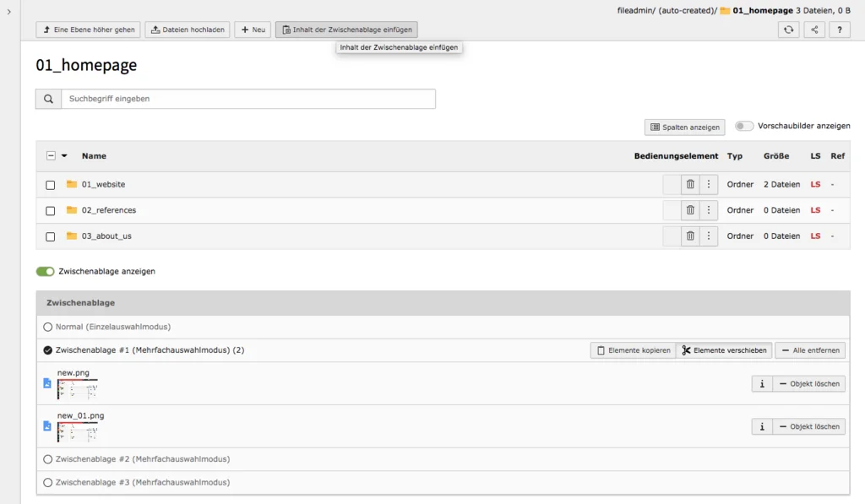Enable the Vorschaubilder anzeigen toggle
Viewport: 865px width, 504px height.
pos(744,125)
